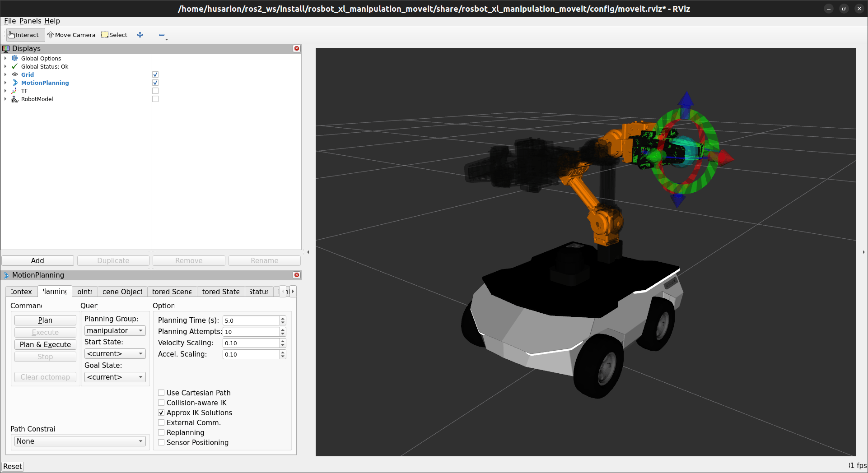Image resolution: width=868 pixels, height=473 pixels.
Task: Uncheck the Grid display checkbox
Action: coord(155,74)
